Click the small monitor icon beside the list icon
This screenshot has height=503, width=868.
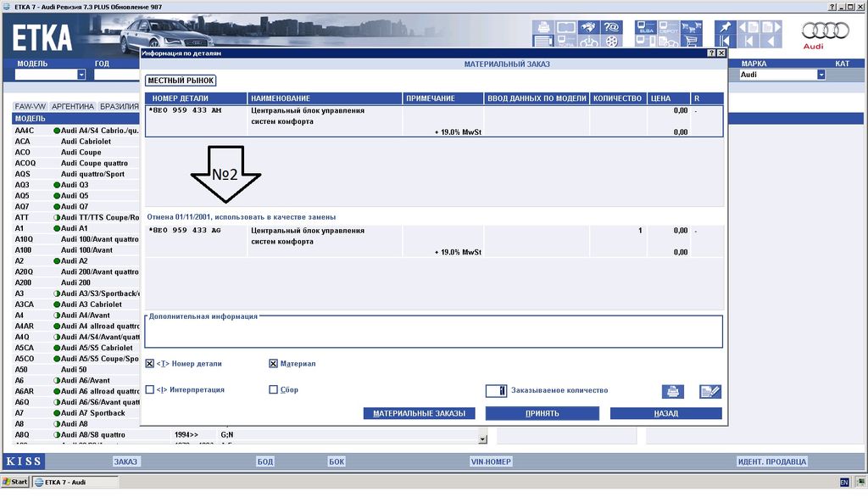click(x=566, y=41)
